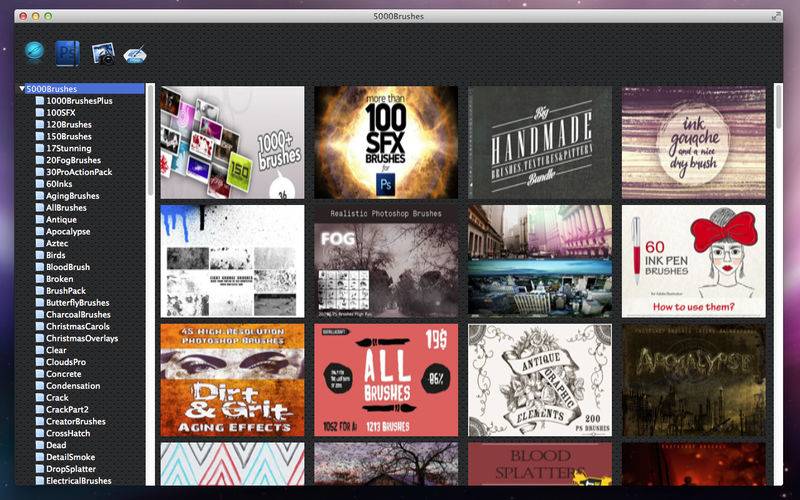Open the Antique folder
The width and height of the screenshot is (800, 500).
tap(56, 220)
